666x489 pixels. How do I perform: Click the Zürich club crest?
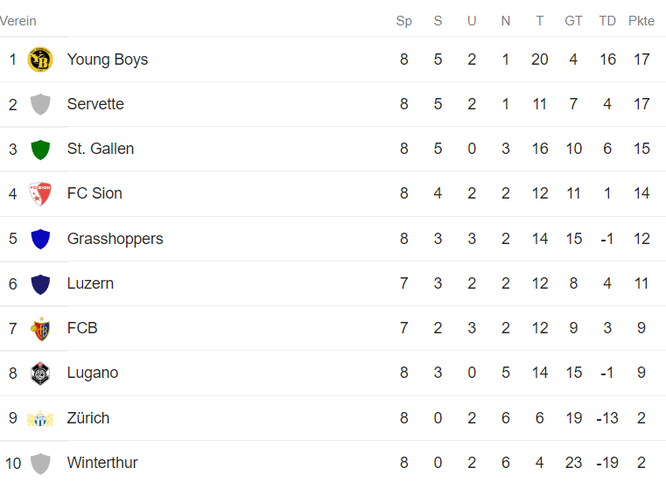[40, 418]
